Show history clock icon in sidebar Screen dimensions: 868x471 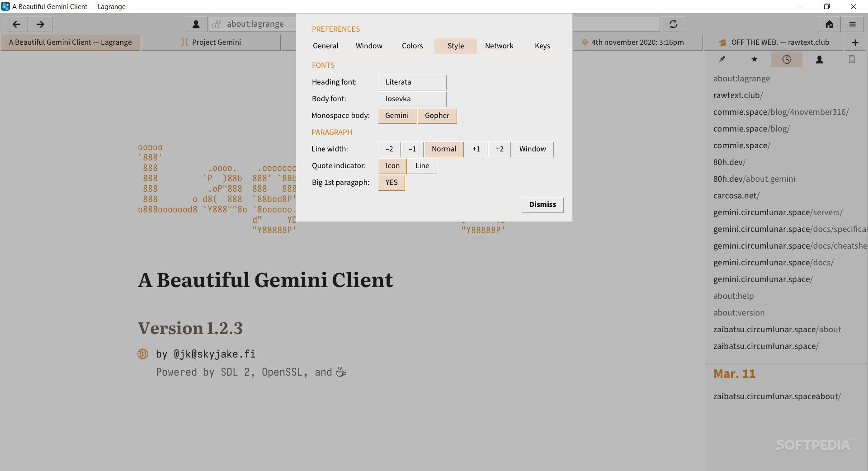click(787, 59)
